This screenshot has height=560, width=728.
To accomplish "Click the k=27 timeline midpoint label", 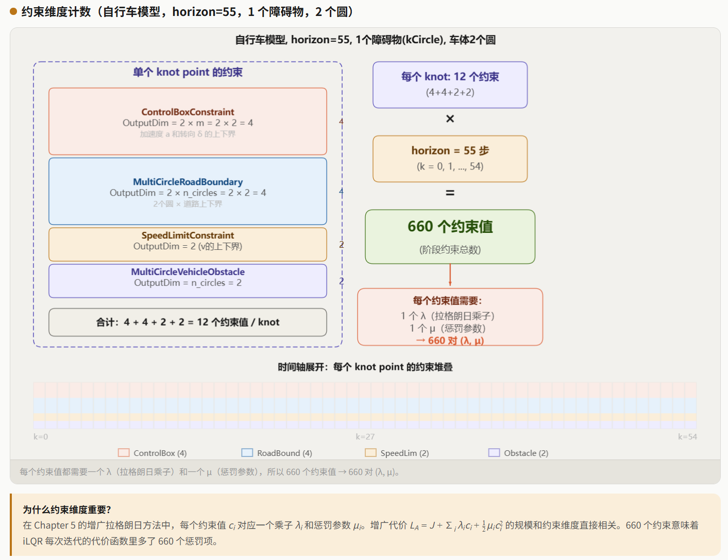I will coord(365,437).
